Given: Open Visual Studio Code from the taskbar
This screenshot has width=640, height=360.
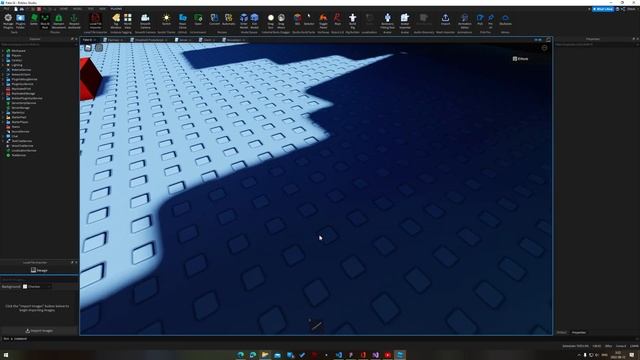Looking at the screenshot, I should tap(338, 355).
